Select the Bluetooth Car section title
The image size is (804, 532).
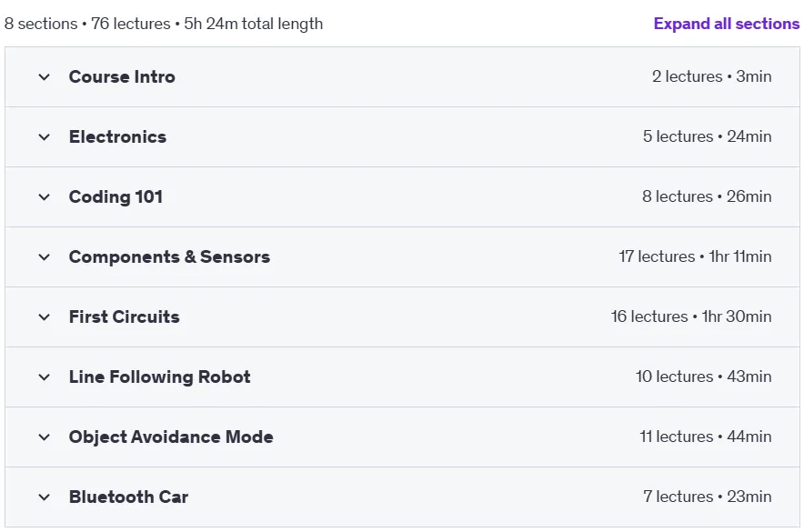129,497
